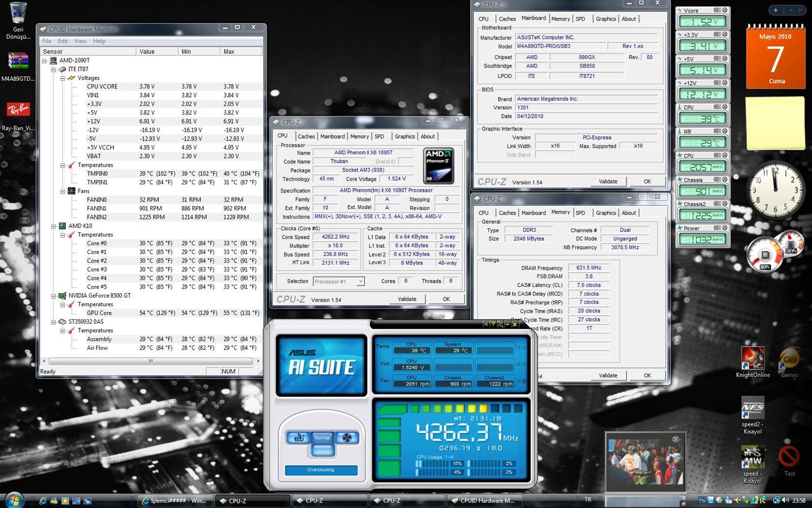
Task: Collapse Temperatures group under ITE IT87
Action: point(62,165)
